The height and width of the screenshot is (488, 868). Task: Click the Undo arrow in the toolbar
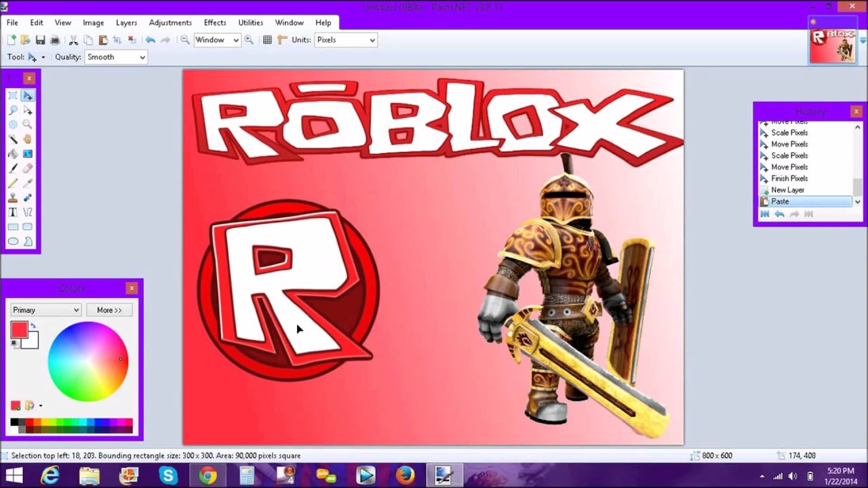[x=151, y=40]
